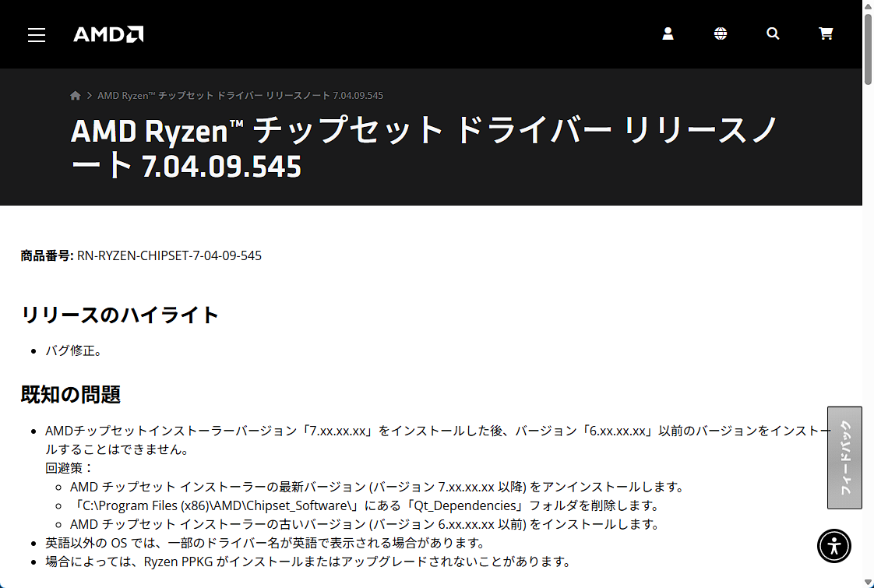Click the text 回避策：

(69, 468)
